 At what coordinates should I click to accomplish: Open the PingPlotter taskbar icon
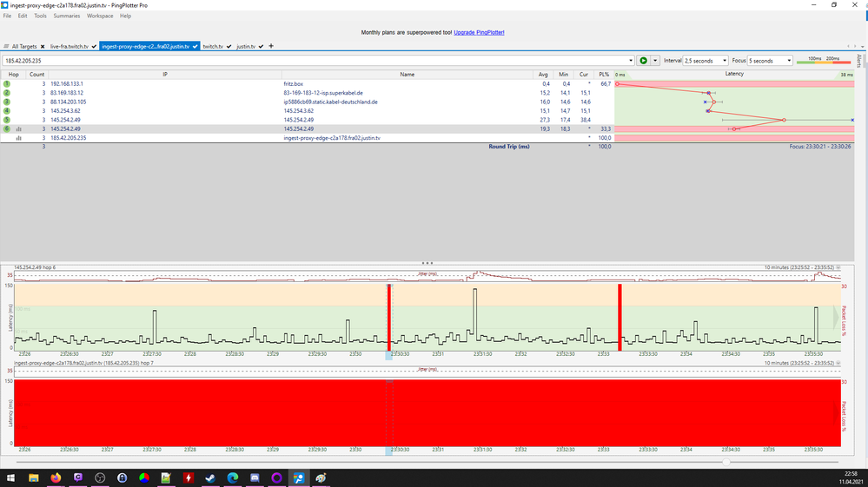click(299, 477)
